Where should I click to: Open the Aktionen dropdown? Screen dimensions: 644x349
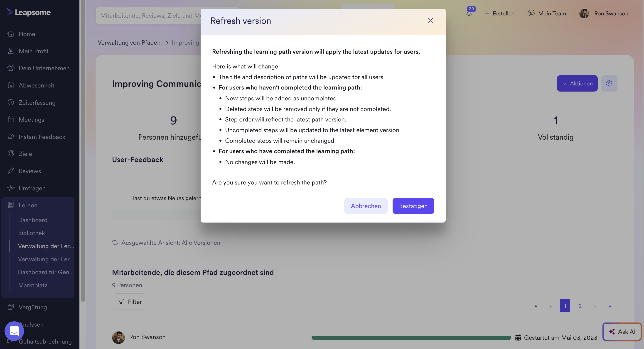point(577,83)
